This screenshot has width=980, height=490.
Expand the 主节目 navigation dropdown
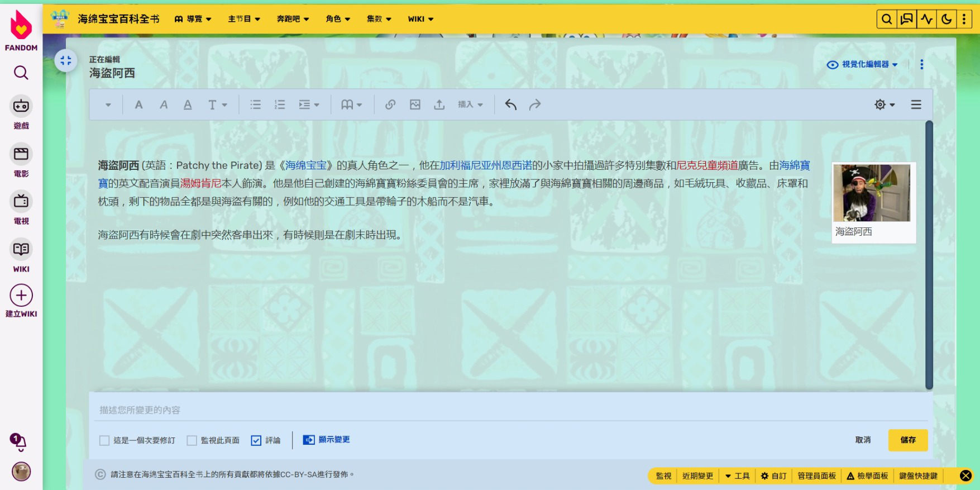[x=244, y=19]
